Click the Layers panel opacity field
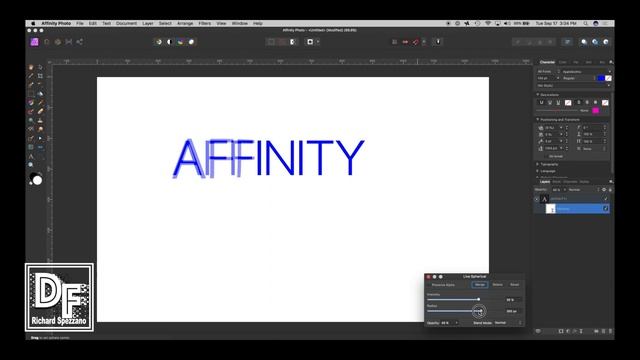Screen dimensions: 640x360 coord(557,190)
